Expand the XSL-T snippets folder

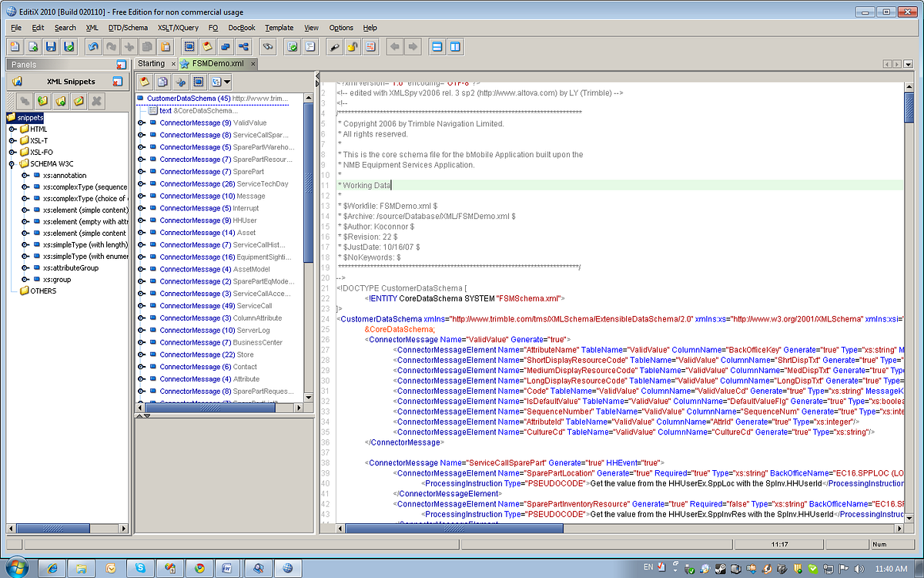coord(13,140)
